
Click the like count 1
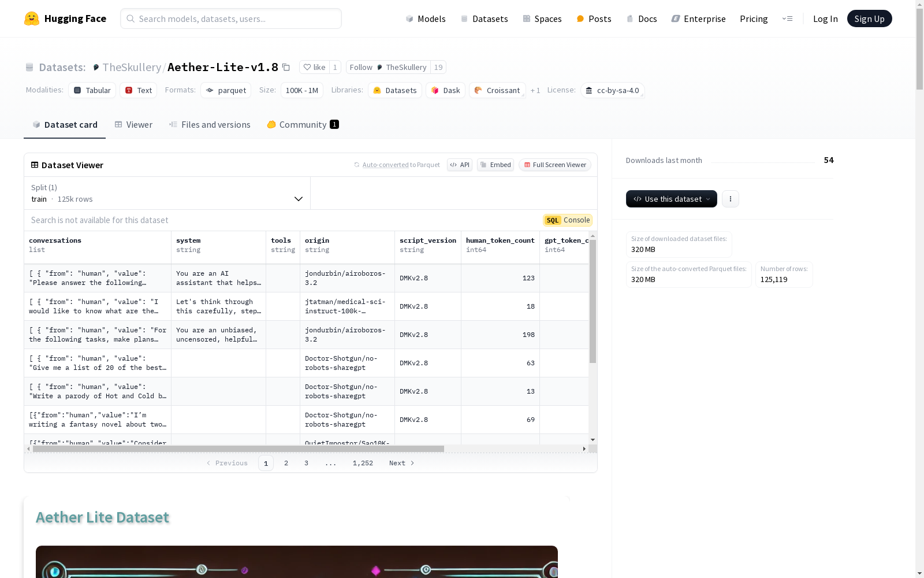point(335,67)
